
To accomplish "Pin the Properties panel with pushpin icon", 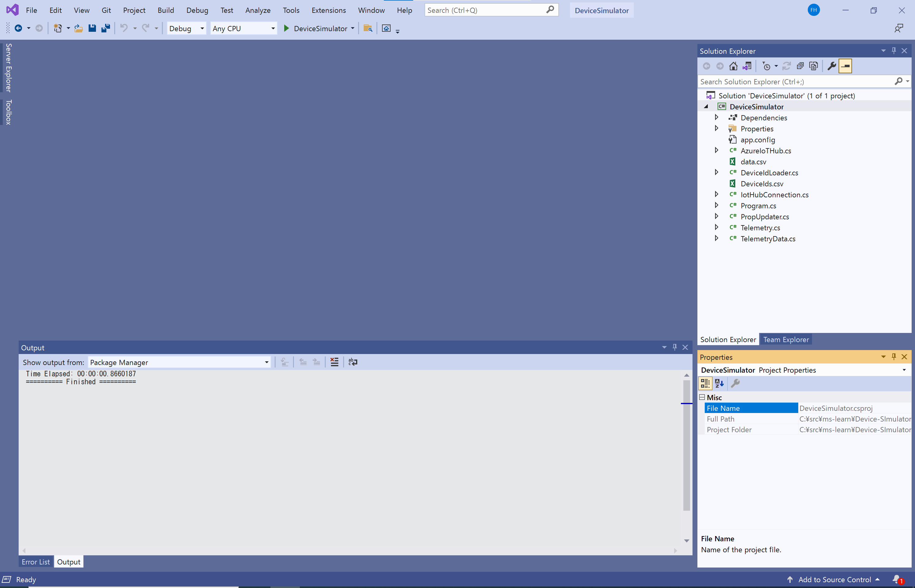I will point(894,357).
